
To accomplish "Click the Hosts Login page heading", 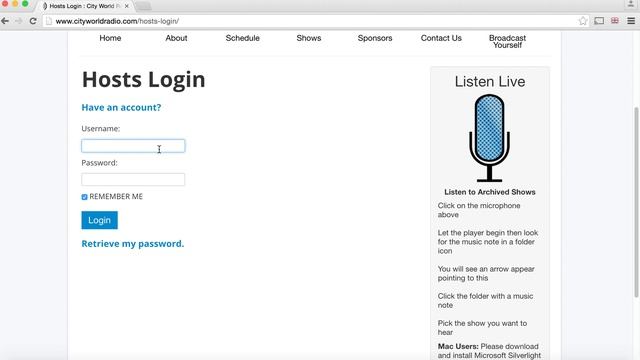I will coord(144,80).
